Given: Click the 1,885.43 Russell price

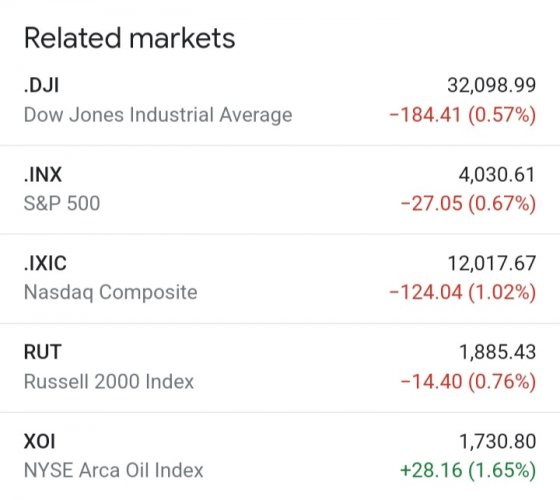Looking at the screenshot, I should pyautogui.click(x=498, y=352).
